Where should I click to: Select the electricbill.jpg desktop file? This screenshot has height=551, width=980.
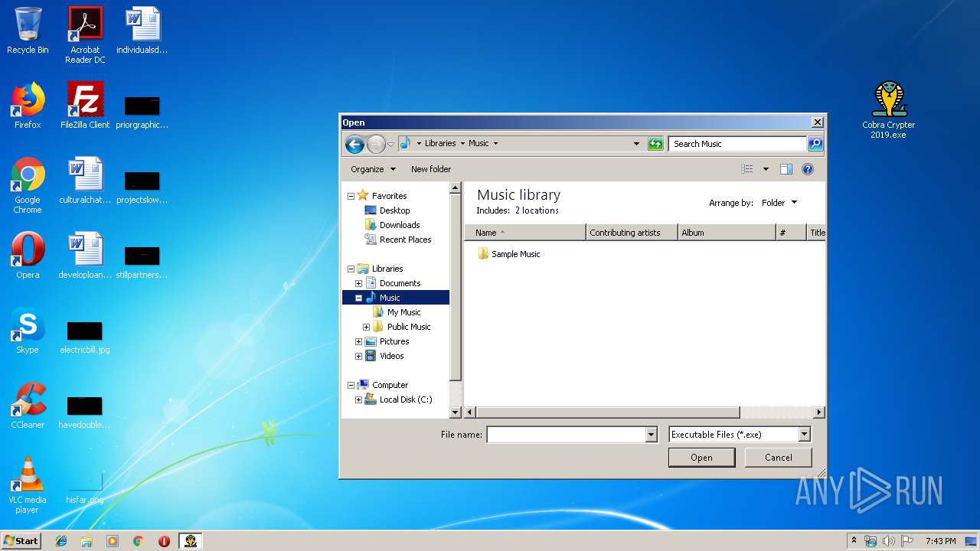coord(85,337)
